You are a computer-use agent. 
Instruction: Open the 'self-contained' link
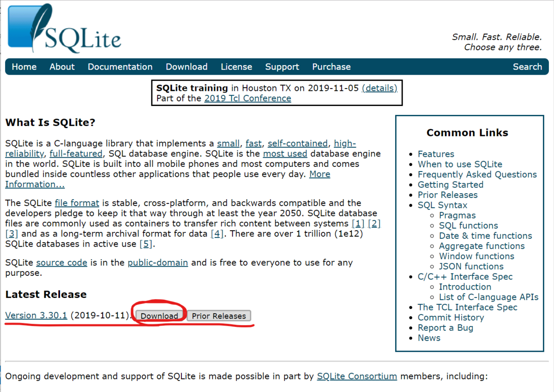click(298, 143)
